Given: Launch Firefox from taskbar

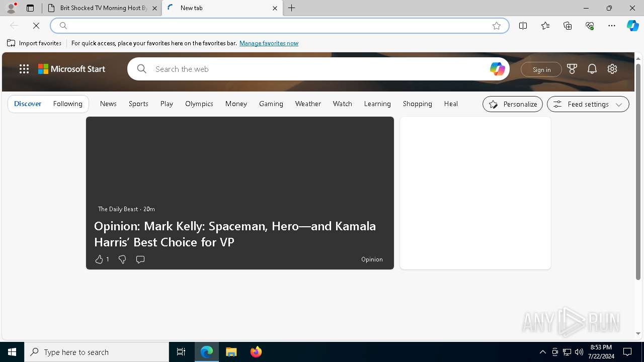Looking at the screenshot, I should pos(256,352).
